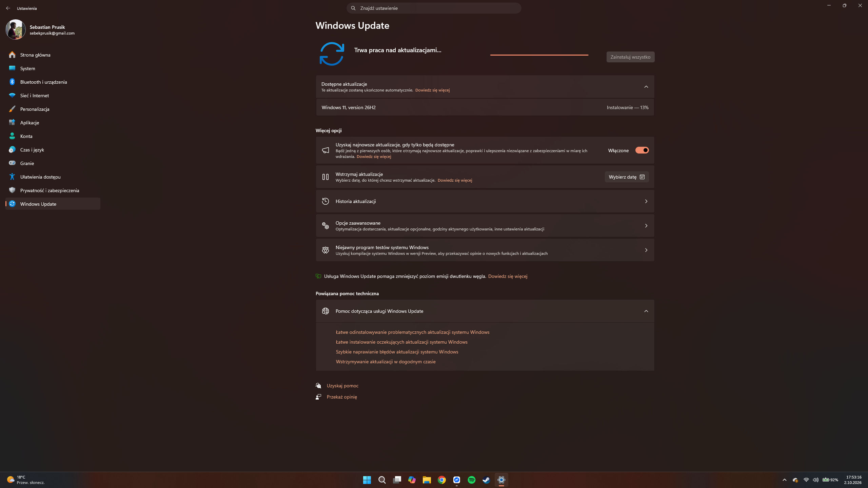Image resolution: width=868 pixels, height=488 pixels.
Task: Click the update installation progress bar
Action: (x=539, y=55)
